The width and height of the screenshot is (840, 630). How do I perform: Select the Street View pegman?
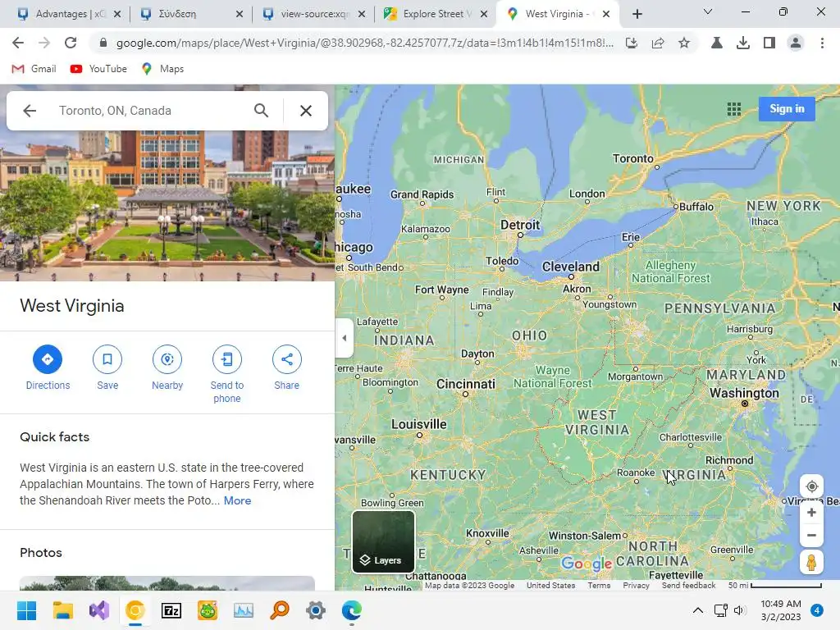click(x=811, y=563)
